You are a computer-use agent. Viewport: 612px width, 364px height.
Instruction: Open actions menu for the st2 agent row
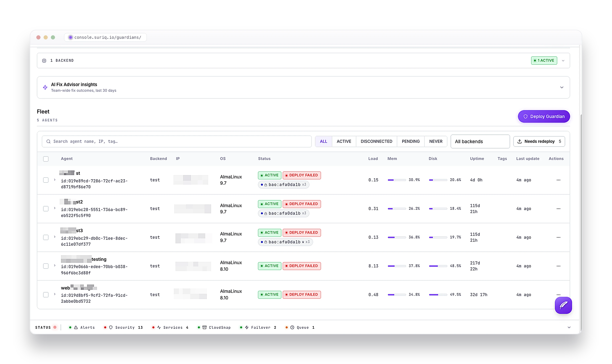558,209
